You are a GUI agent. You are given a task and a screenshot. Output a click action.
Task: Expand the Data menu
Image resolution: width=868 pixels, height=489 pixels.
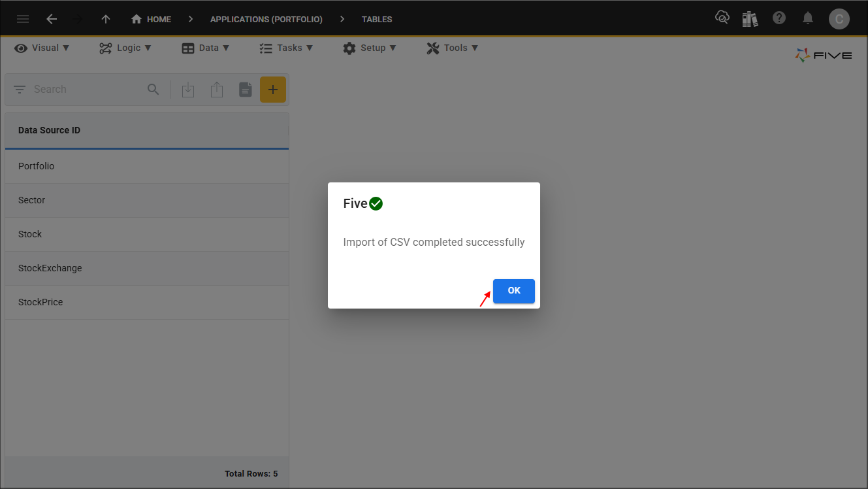206,48
